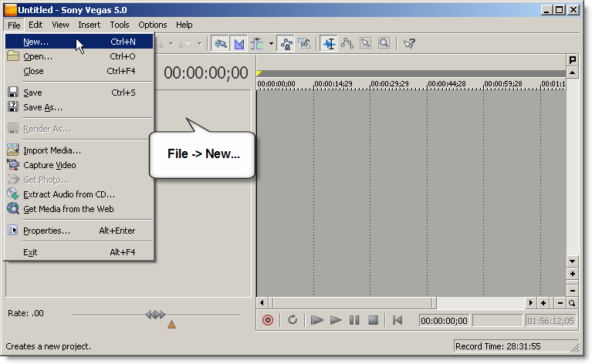The image size is (592, 364).
Task: Click Go to Start button
Action: (x=397, y=320)
